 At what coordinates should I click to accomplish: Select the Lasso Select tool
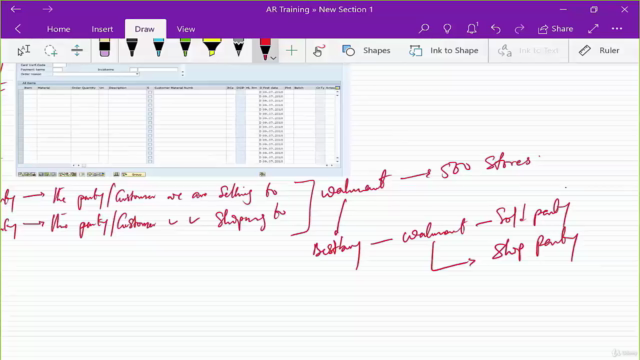pos(51,51)
